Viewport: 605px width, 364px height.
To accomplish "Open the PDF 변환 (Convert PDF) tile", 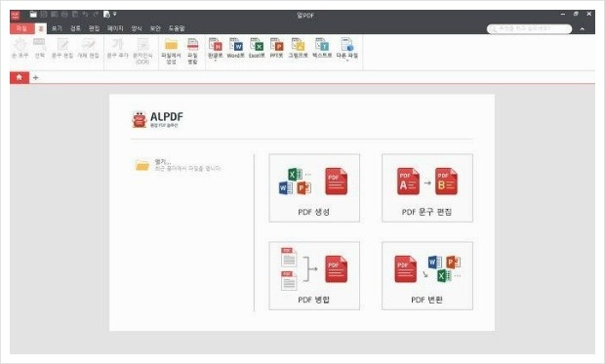I will [x=427, y=275].
